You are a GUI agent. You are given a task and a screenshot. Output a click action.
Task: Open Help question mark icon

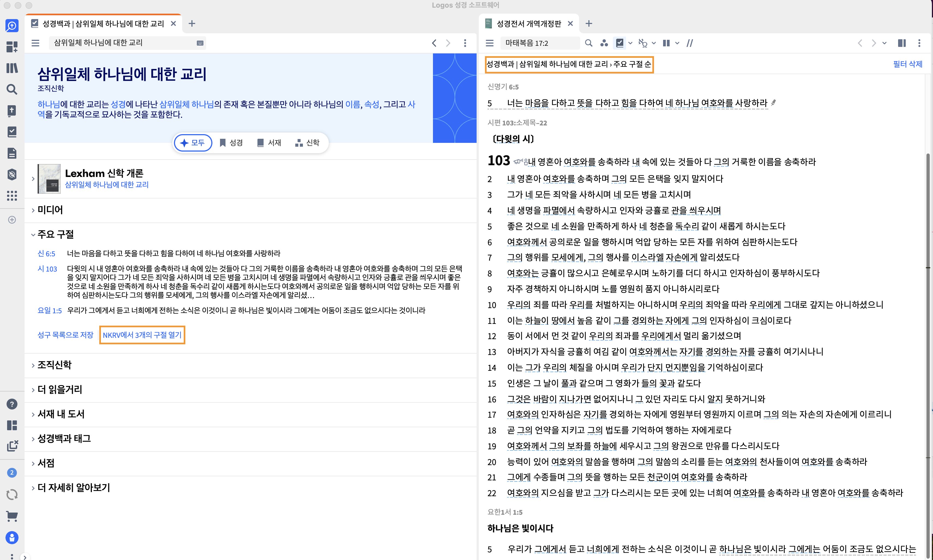pyautogui.click(x=12, y=404)
